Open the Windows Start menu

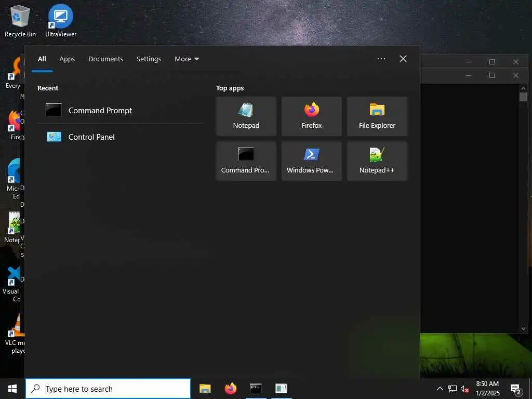tap(12, 389)
